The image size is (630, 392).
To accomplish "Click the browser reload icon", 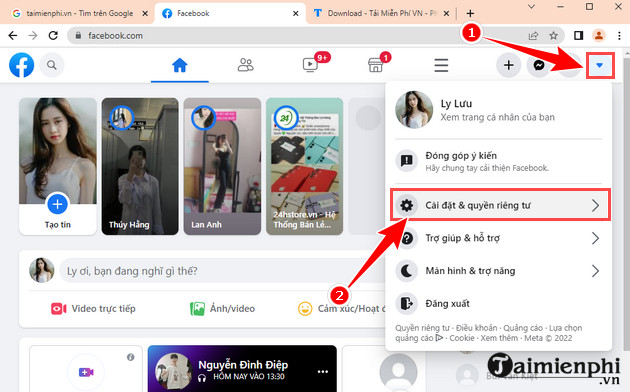I will (x=53, y=35).
